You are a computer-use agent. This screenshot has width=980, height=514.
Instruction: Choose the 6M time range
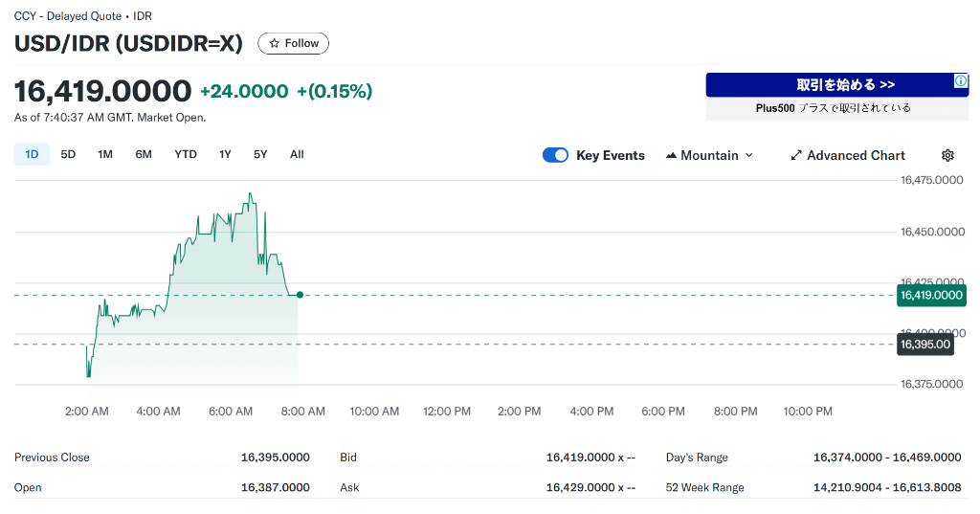click(x=144, y=154)
